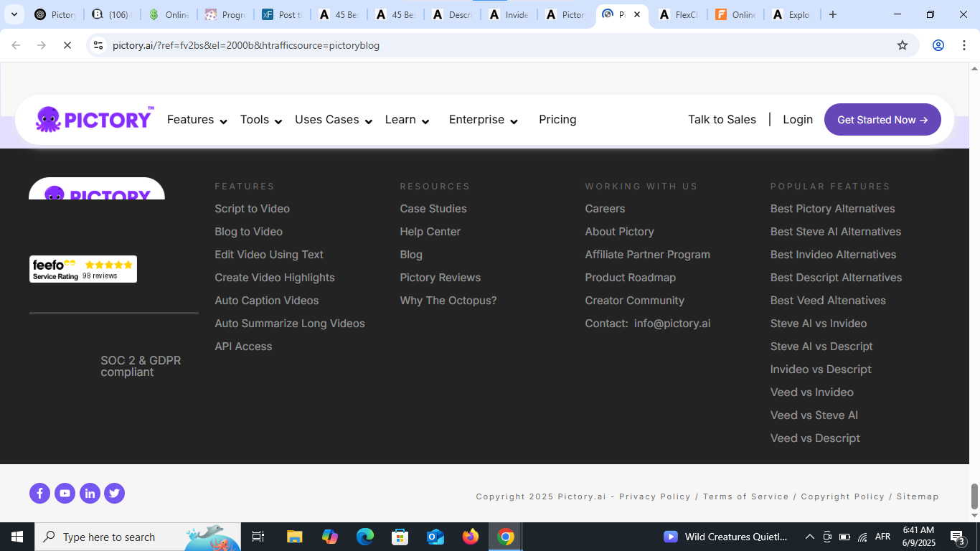Expand the Enterprise navigation dropdown
Image resolution: width=980 pixels, height=551 pixels.
[x=484, y=120]
